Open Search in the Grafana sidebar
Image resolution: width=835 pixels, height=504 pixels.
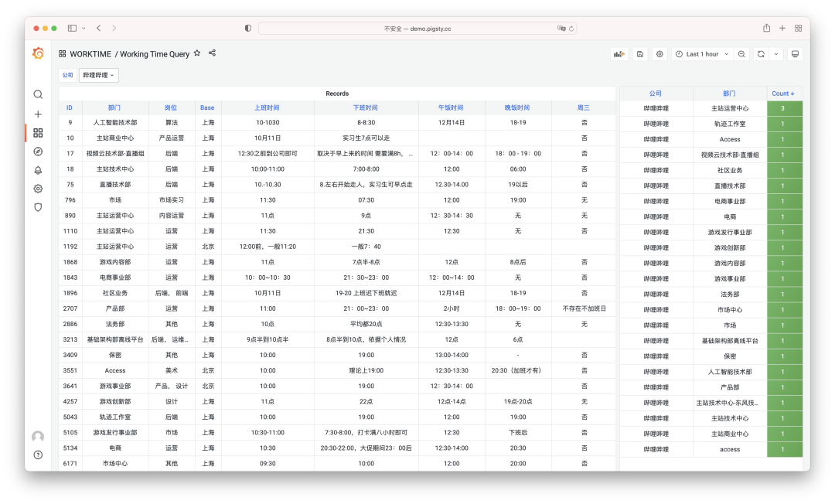(38, 94)
